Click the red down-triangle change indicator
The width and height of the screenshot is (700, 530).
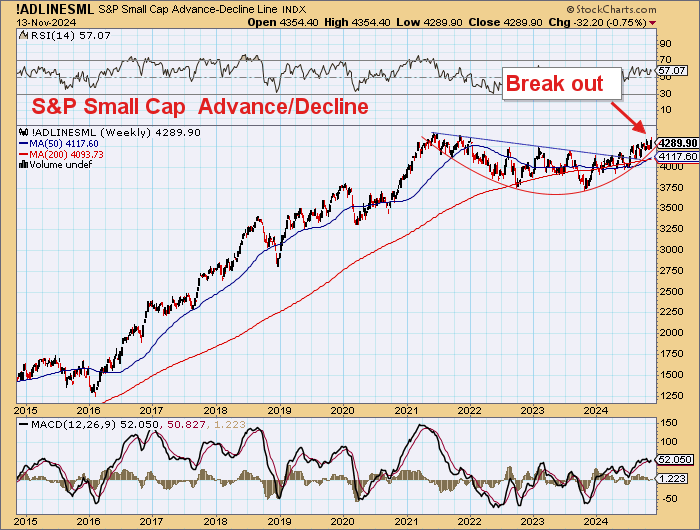(653, 23)
